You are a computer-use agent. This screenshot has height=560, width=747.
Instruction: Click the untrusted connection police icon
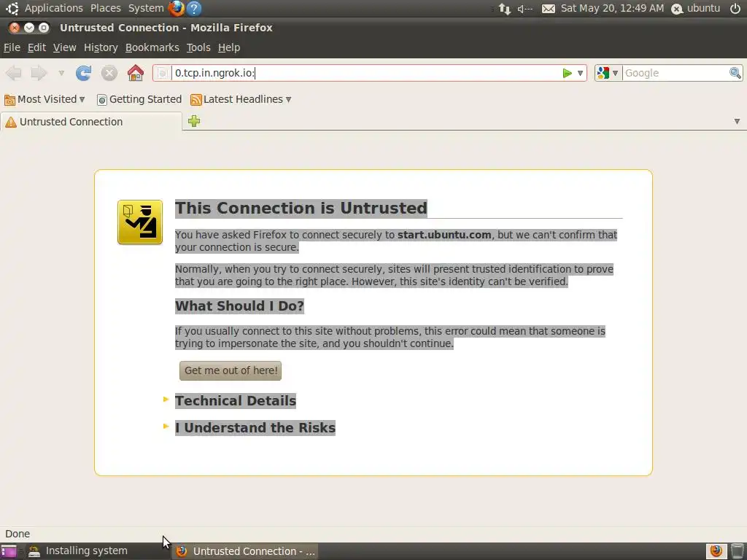[140, 222]
